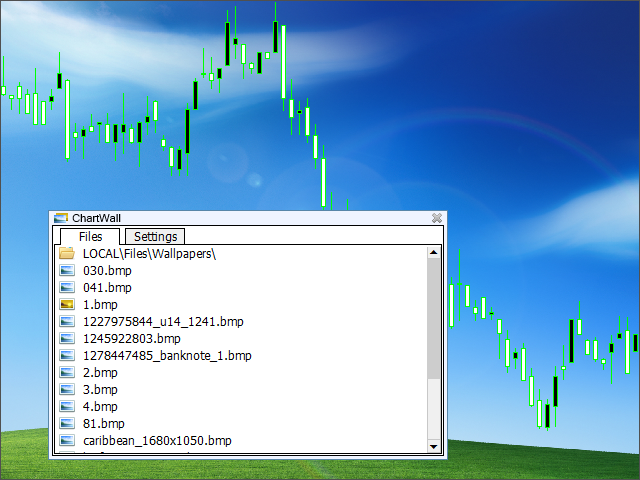
Task: Choose the 81.bmp file
Action: [x=104, y=424]
